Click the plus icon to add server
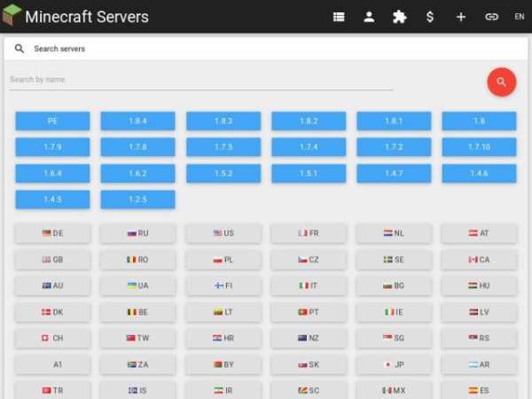 point(461,17)
